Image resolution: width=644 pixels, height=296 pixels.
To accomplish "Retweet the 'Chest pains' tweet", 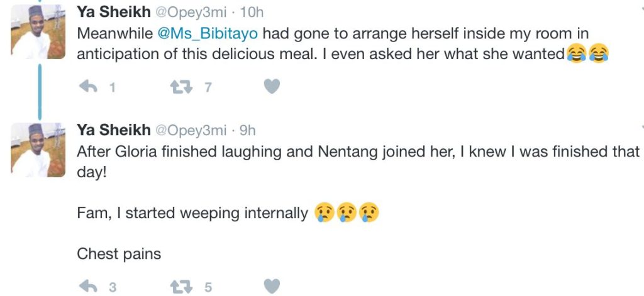I will (182, 287).
